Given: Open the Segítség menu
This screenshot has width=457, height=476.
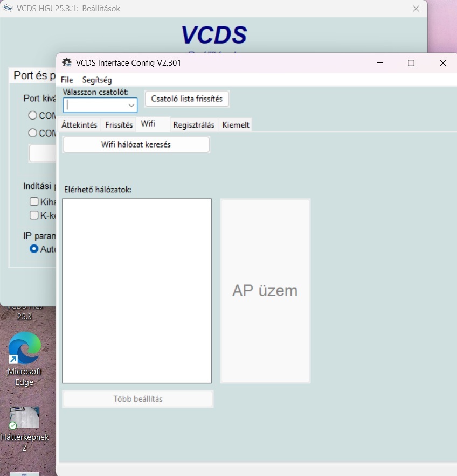Looking at the screenshot, I should pos(97,80).
